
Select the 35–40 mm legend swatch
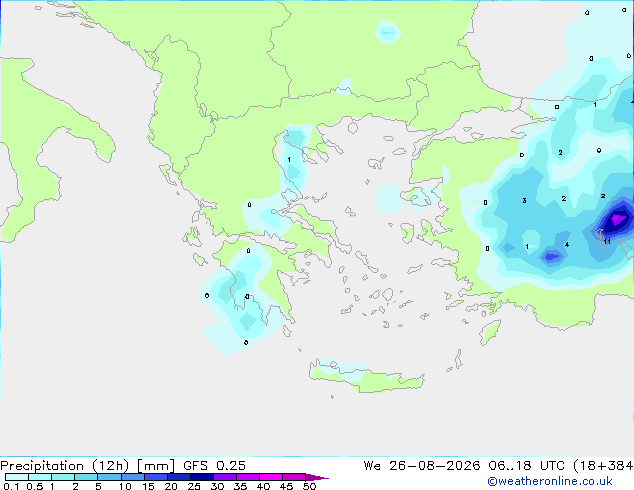247,477
